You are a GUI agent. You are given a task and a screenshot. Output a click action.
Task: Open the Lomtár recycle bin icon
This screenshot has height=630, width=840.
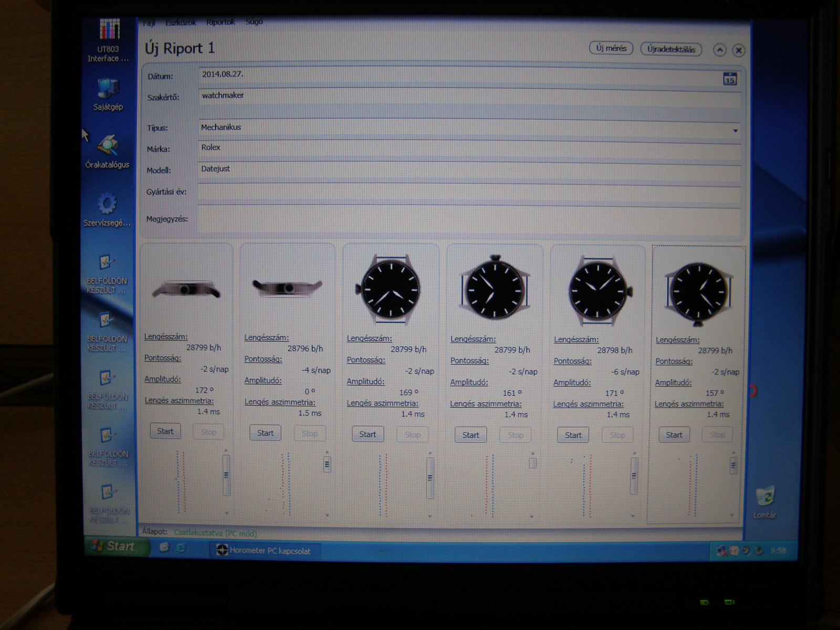point(764,502)
